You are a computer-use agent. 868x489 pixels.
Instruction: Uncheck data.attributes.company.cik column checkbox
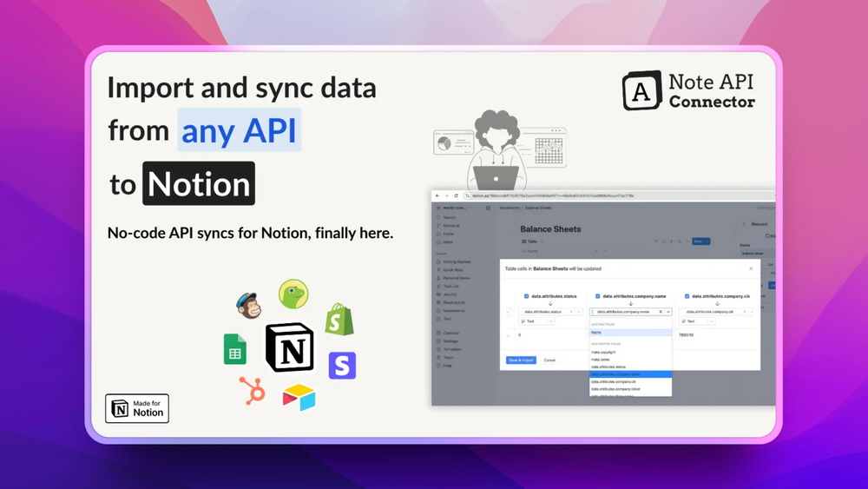tap(687, 296)
